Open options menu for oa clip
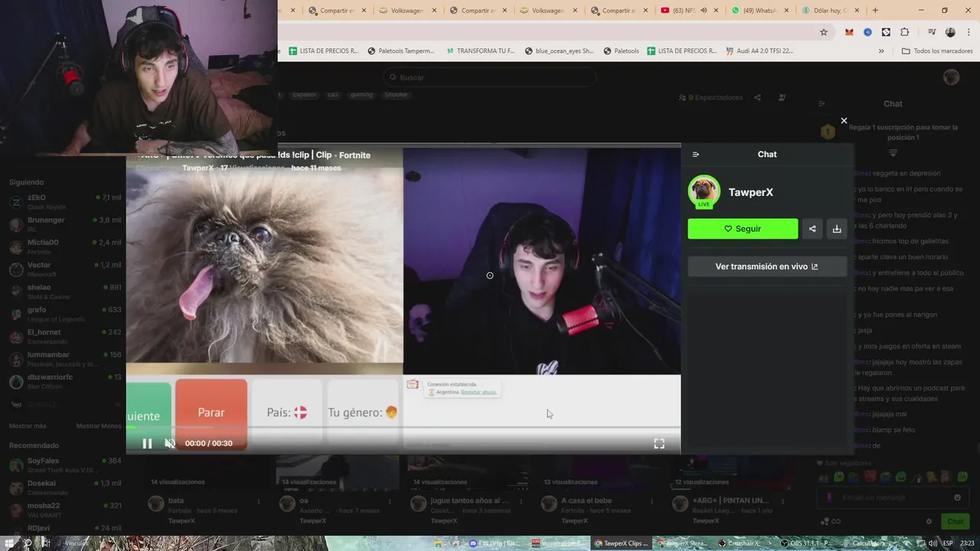980x551 pixels. tap(390, 502)
